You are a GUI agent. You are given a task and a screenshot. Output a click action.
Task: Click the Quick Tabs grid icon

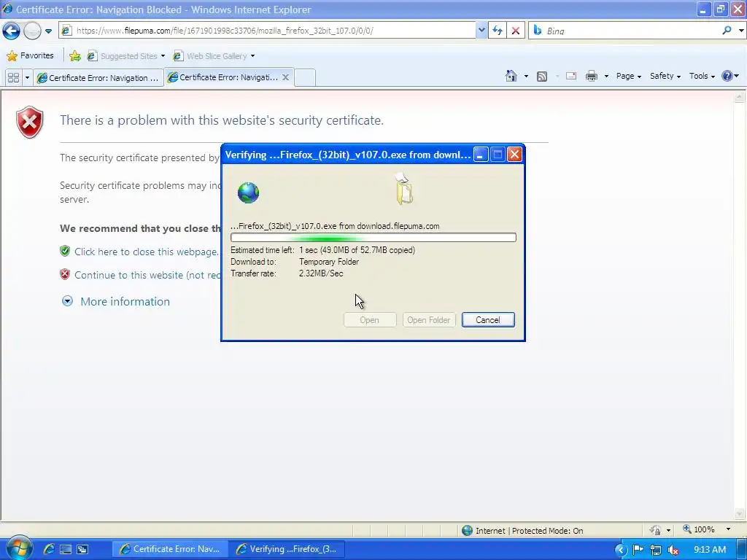tap(13, 77)
